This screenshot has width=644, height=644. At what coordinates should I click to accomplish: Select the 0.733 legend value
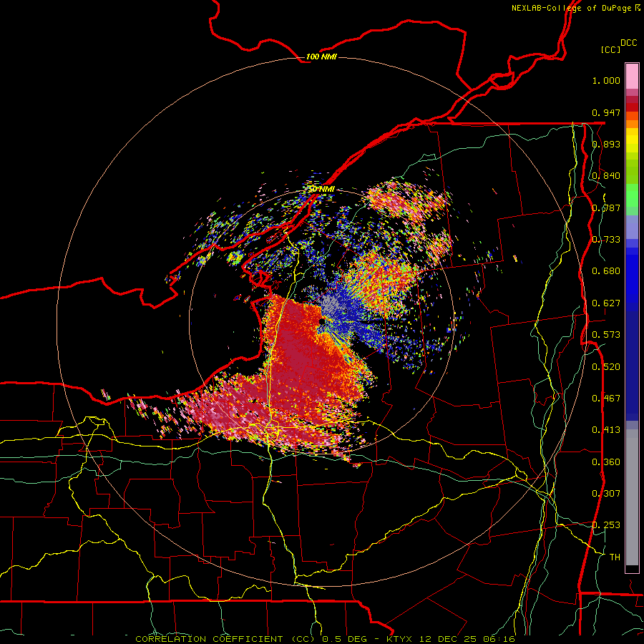tap(606, 240)
